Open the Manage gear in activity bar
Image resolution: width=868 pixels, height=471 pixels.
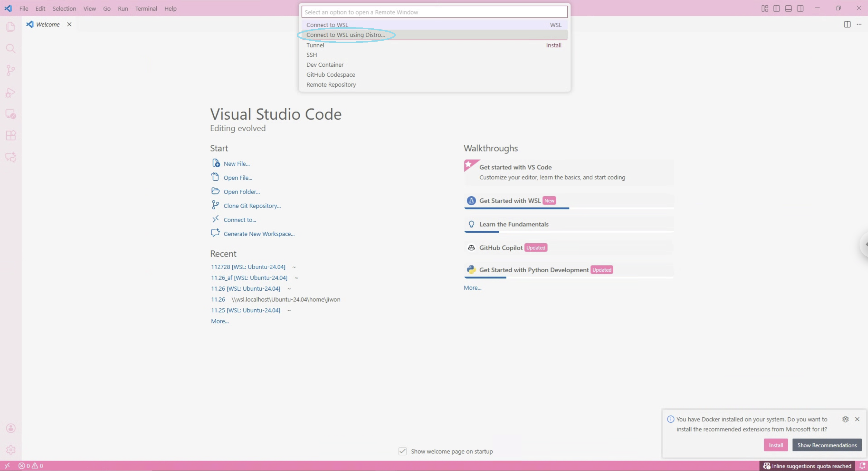pyautogui.click(x=11, y=450)
